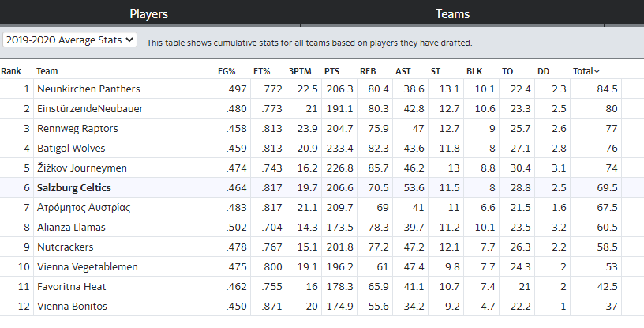Open Salzburg Celtics team link
This screenshot has height=328, width=644.
coord(74,187)
